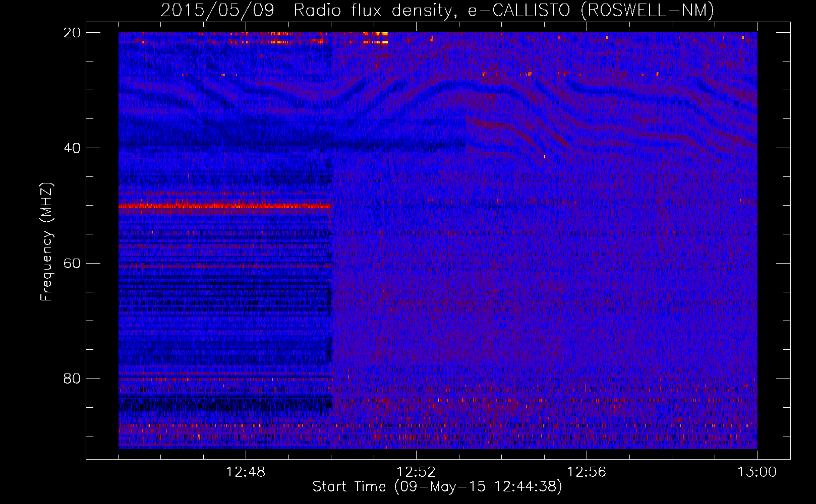Click the 60 MHz frequency tick label
Image resolution: width=816 pixels, height=504 pixels.
tap(72, 264)
